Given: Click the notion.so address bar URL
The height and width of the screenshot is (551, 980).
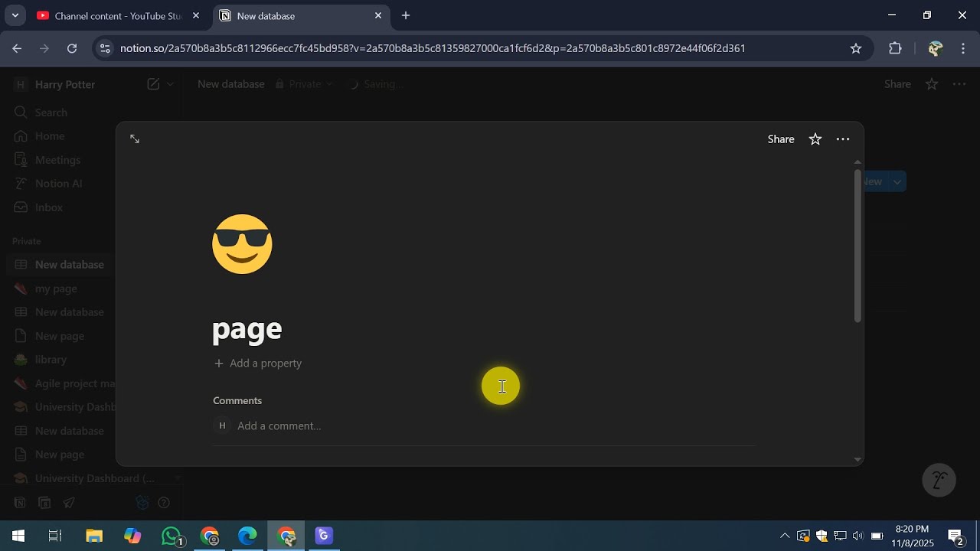Looking at the screenshot, I should click(x=433, y=48).
